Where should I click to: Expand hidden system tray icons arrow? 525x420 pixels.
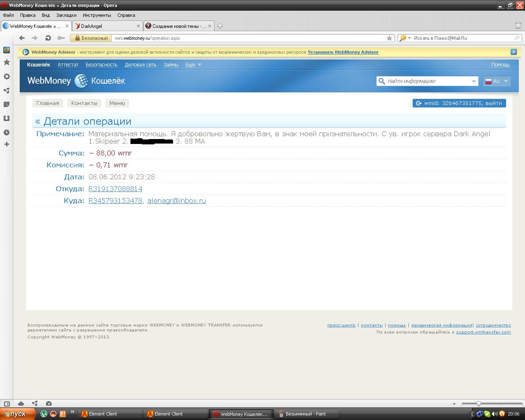[x=472, y=414]
